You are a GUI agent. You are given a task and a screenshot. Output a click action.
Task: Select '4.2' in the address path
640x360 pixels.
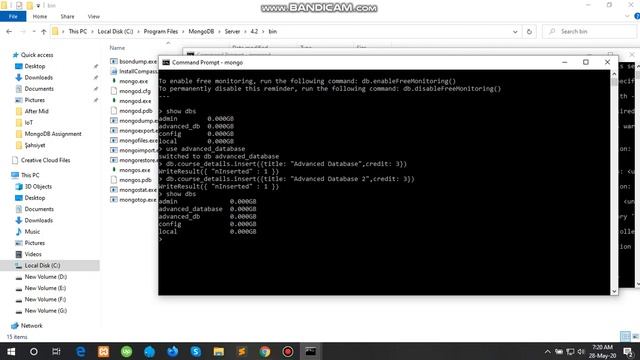254,31
